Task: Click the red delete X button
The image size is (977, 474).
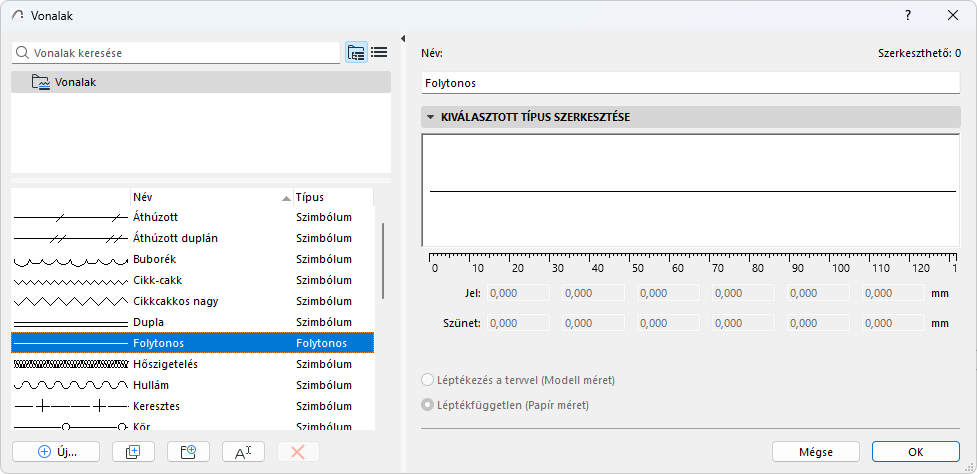Action: pyautogui.click(x=298, y=452)
